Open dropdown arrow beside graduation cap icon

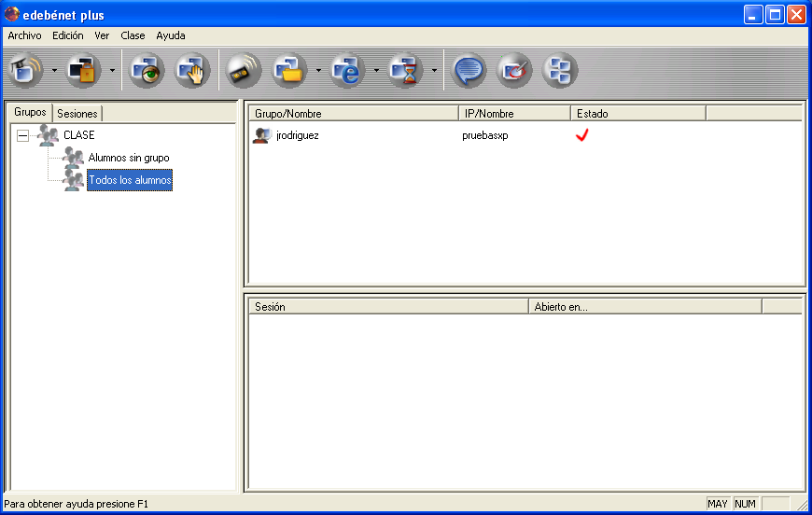click(54, 71)
